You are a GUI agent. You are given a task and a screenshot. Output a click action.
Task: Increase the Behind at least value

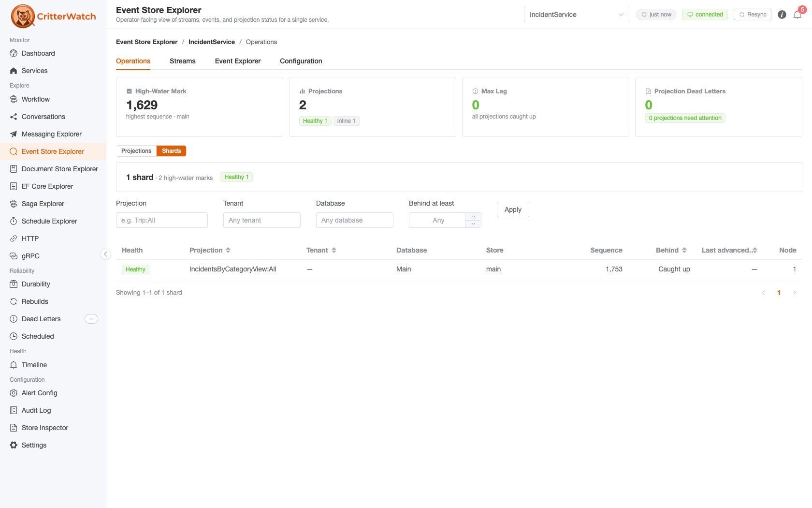point(473,216)
